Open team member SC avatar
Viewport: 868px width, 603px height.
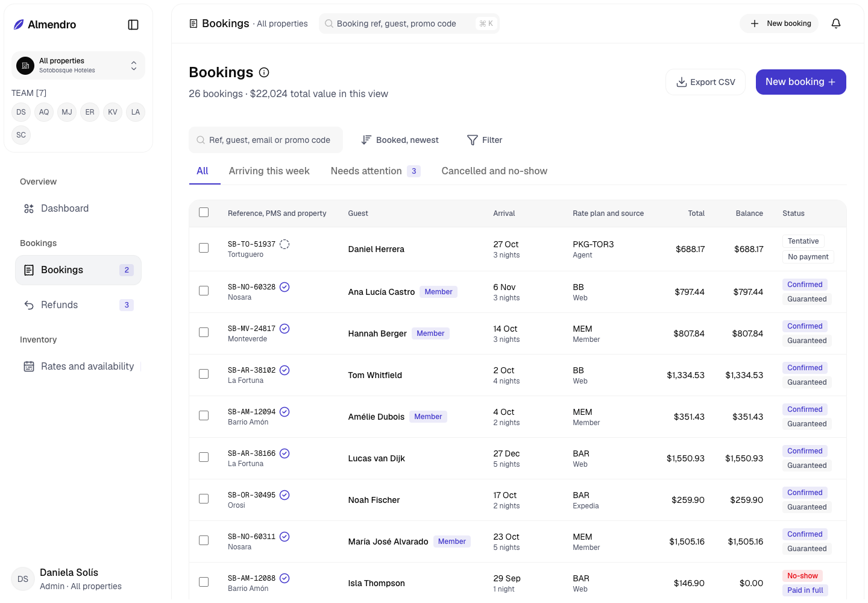point(21,135)
